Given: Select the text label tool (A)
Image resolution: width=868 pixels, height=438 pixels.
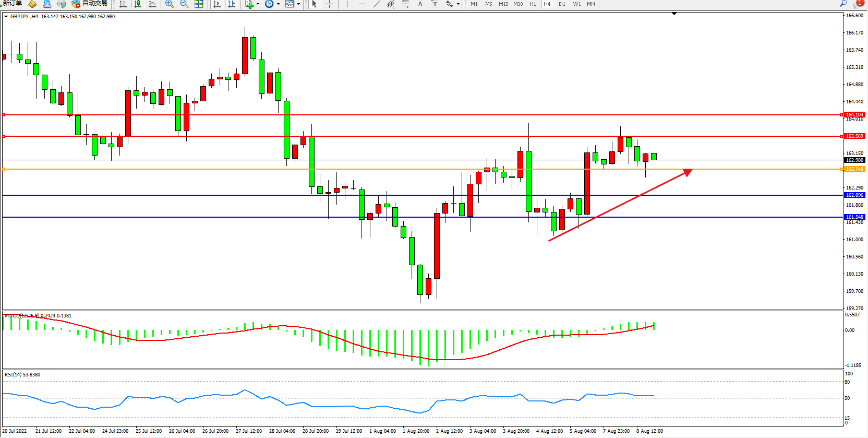Looking at the screenshot, I should coord(420,4).
